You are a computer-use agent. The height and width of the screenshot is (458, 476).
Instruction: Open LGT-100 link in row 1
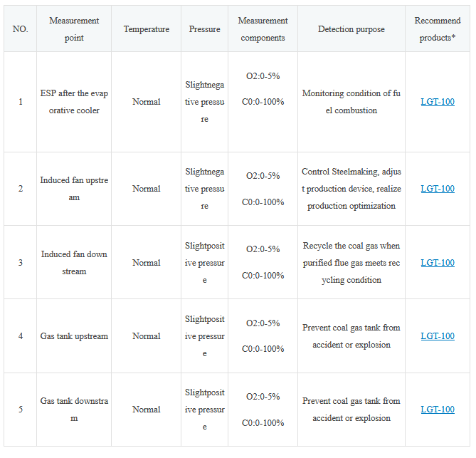point(437,102)
